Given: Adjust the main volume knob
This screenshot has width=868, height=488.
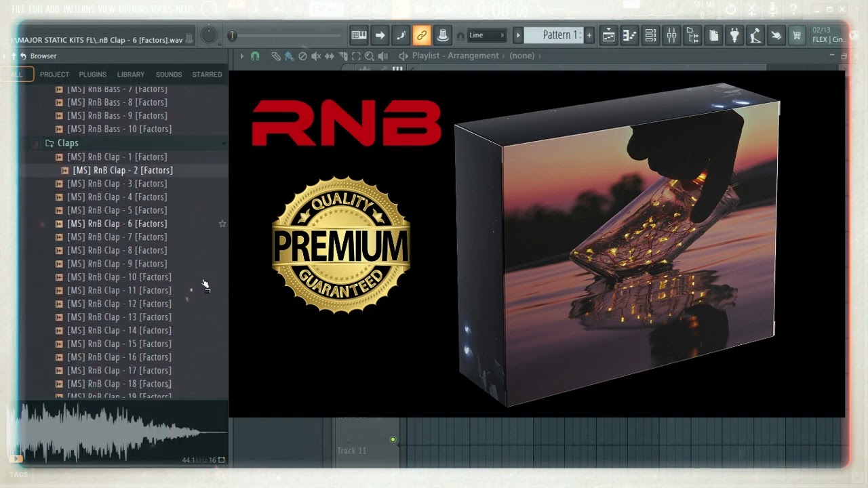Looking at the screenshot, I should pyautogui.click(x=209, y=35).
